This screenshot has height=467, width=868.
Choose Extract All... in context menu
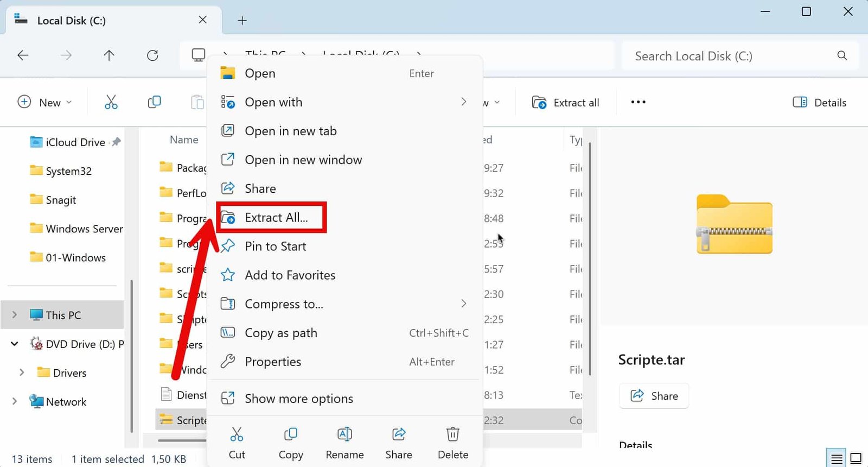coord(345,217)
